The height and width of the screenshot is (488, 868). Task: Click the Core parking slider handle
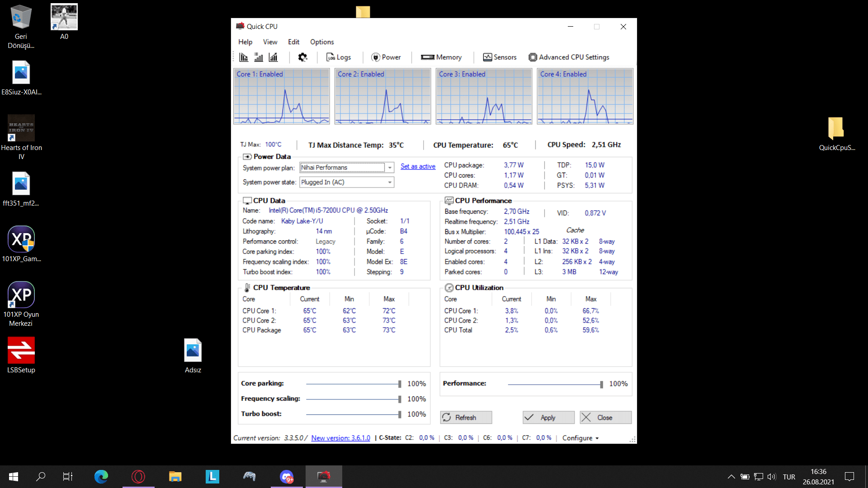(400, 384)
